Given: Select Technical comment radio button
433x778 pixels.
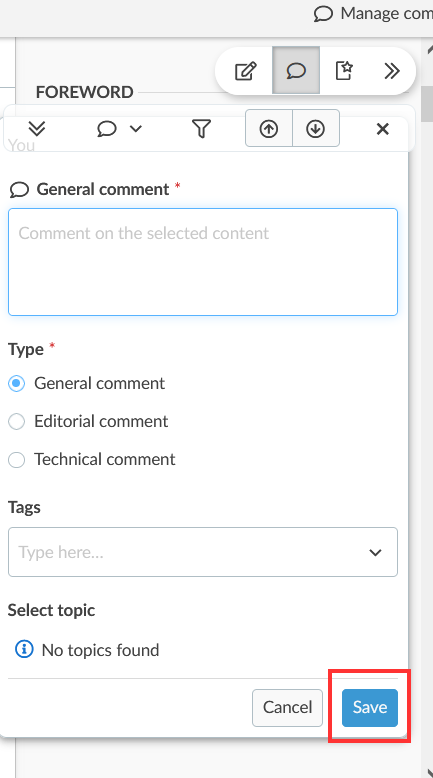Looking at the screenshot, I should 16,459.
